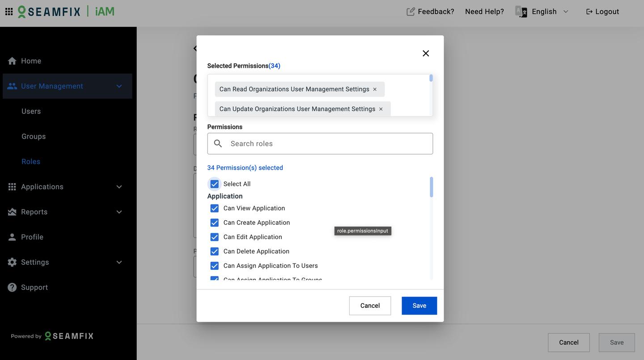Viewport: 644px width, 360px height.
Task: Click the Feedback? link text
Action: (x=436, y=12)
